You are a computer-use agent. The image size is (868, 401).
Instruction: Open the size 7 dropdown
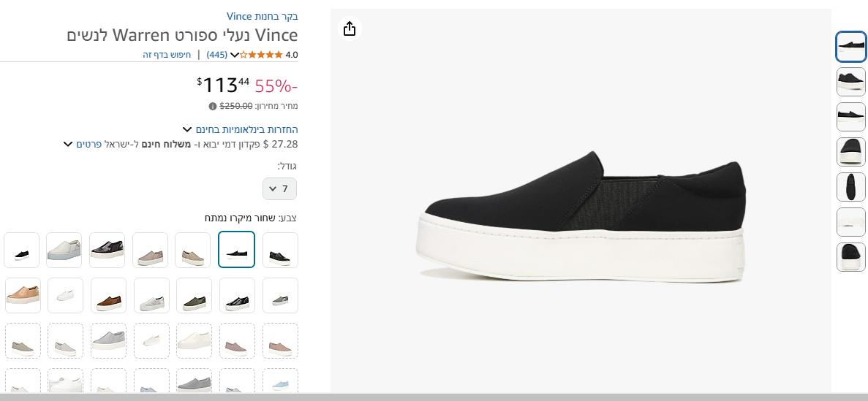tap(279, 188)
